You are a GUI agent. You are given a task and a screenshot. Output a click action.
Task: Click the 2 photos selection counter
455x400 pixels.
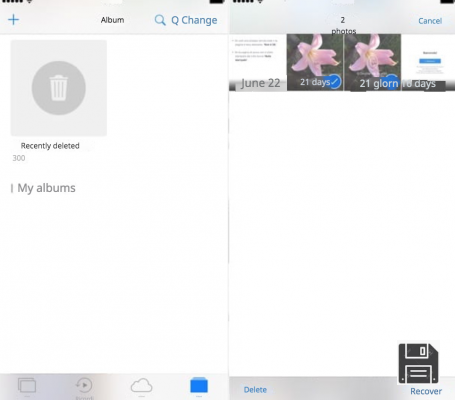(343, 26)
